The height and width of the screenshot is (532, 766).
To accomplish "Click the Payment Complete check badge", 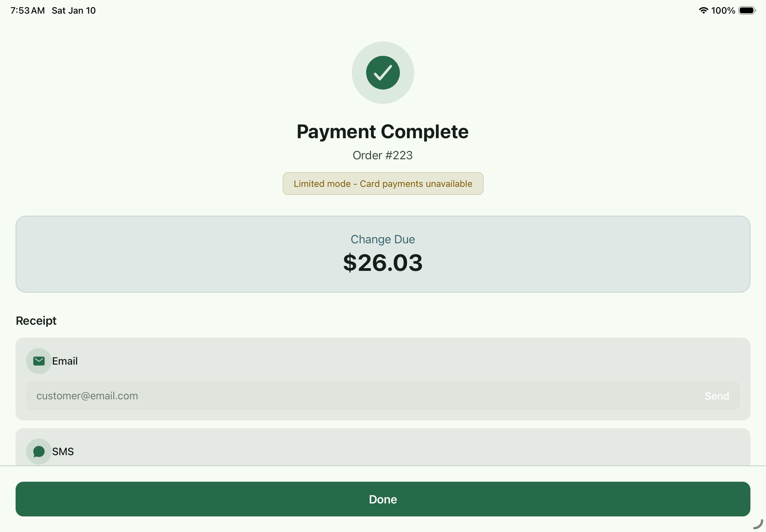I will tap(383, 73).
